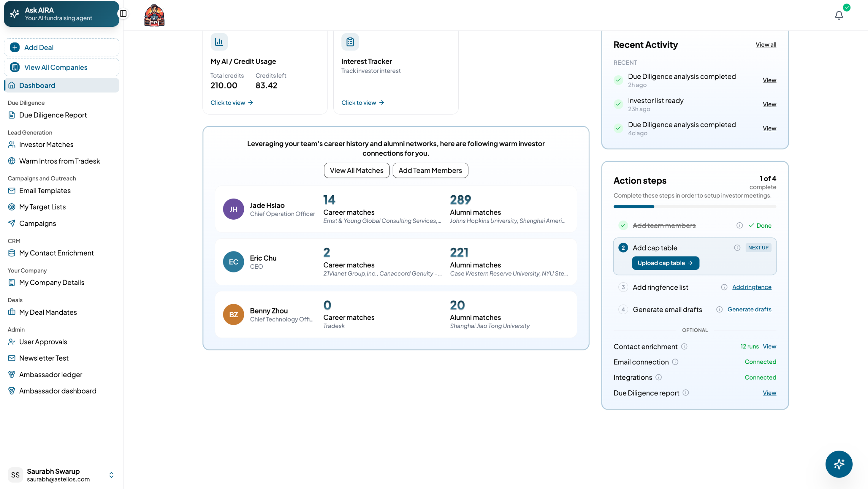The image size is (868, 489).
Task: Click to view under Credit Usage
Action: (232, 103)
